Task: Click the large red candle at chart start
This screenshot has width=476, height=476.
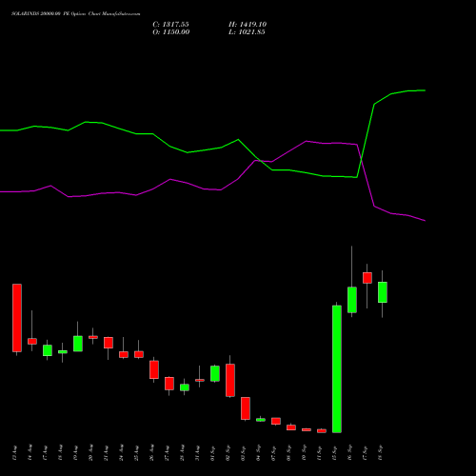Action: pyautogui.click(x=17, y=318)
